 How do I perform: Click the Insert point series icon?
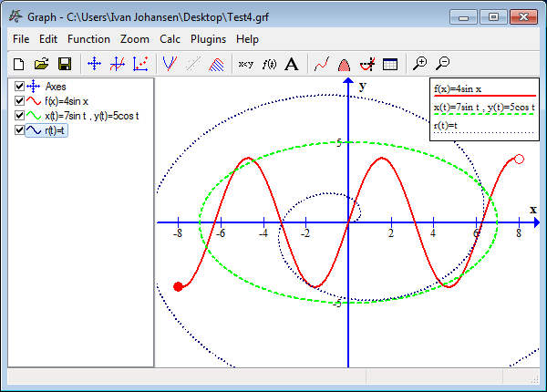141,64
